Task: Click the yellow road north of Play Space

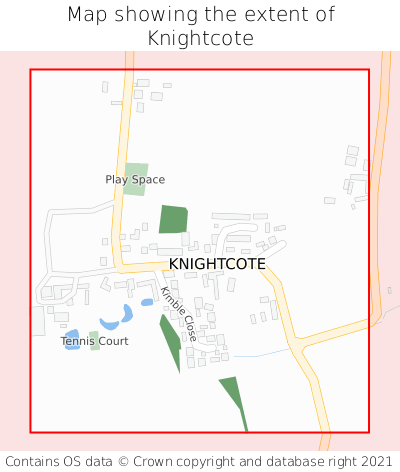Action: click(x=125, y=115)
